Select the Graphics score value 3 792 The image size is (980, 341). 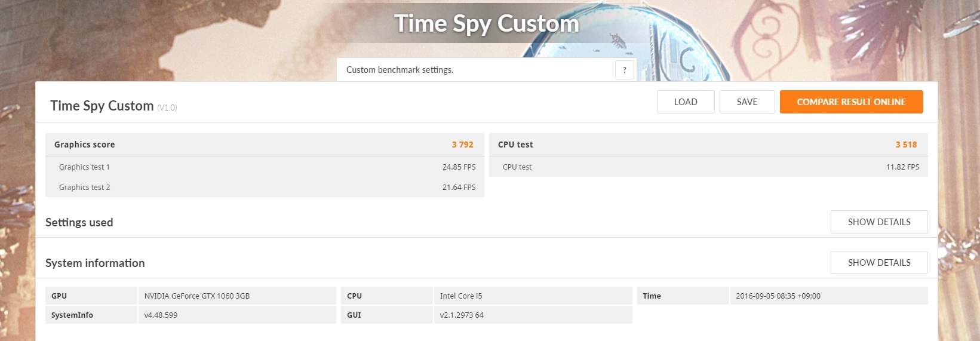(462, 145)
